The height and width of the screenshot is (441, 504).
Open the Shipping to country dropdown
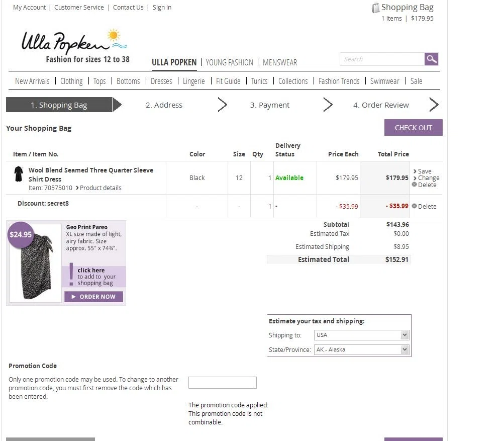click(361, 335)
